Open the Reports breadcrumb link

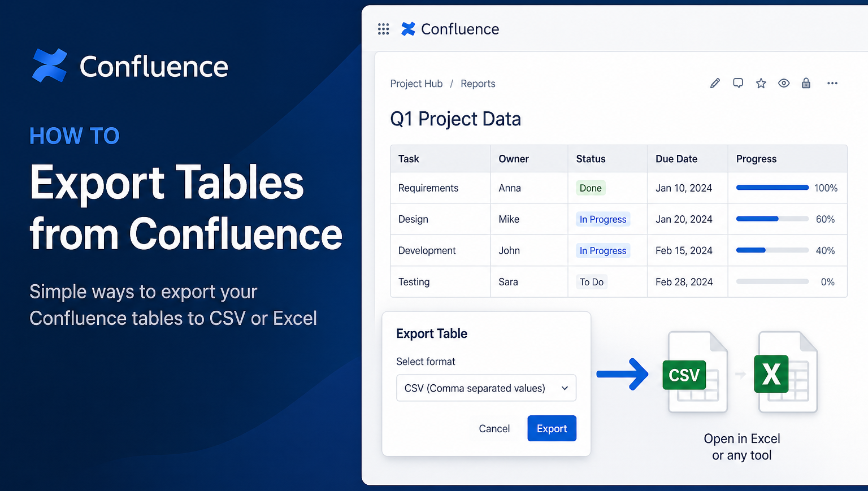click(478, 84)
